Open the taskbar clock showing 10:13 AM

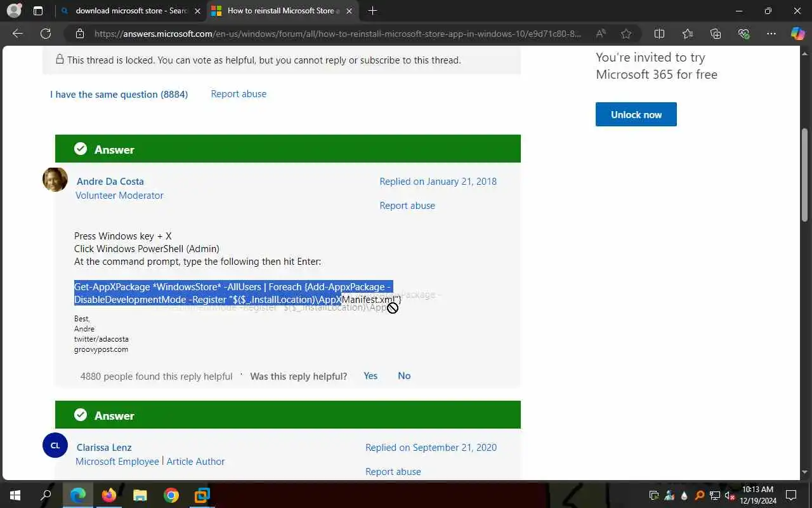pyautogui.click(x=759, y=495)
